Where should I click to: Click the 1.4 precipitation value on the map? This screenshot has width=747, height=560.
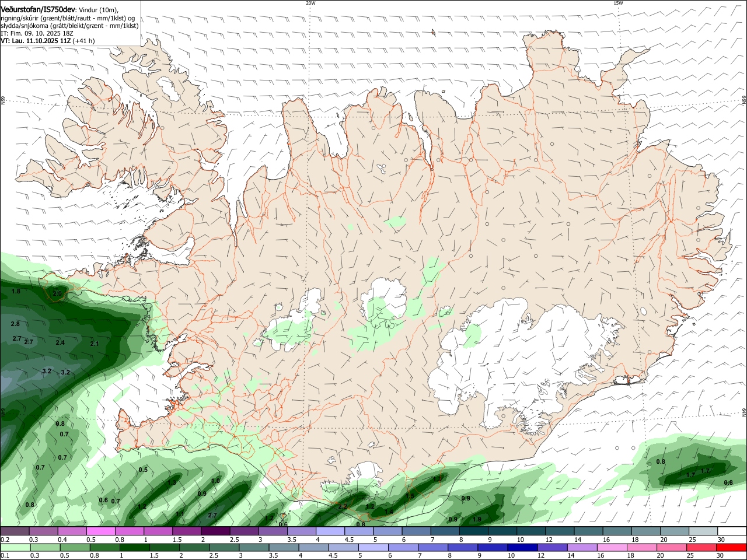(389, 512)
